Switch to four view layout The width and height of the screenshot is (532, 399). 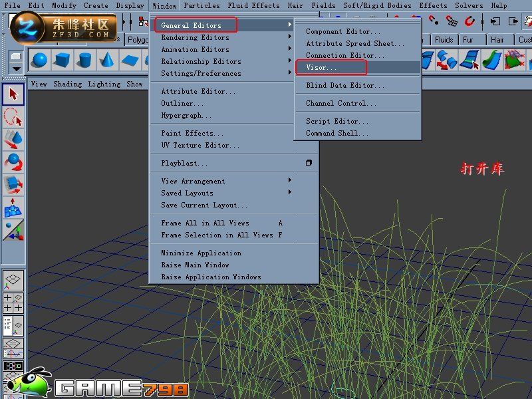pos(13,303)
